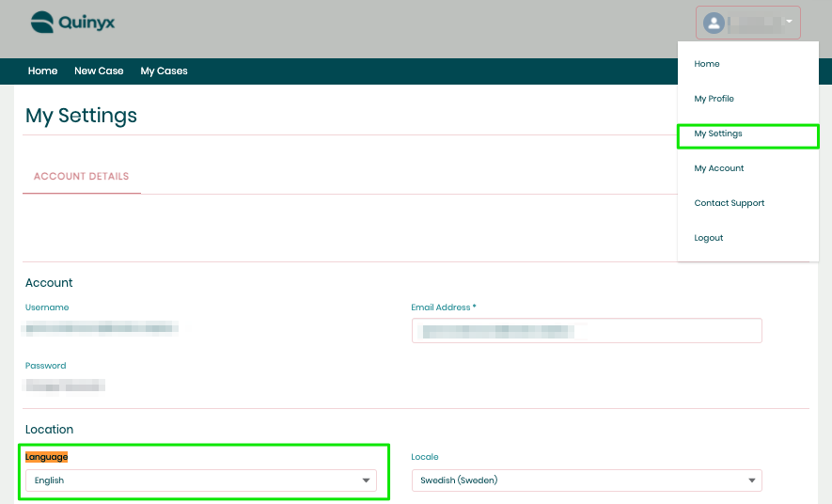This screenshot has width=832, height=504.
Task: Switch to the Account Details tab
Action: click(x=81, y=176)
